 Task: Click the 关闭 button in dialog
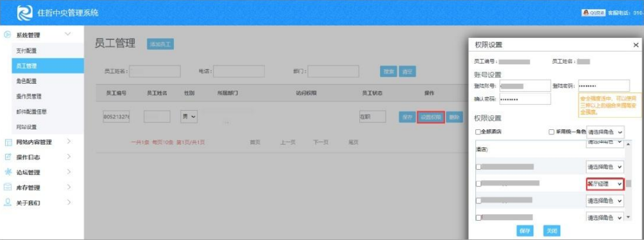click(x=551, y=230)
